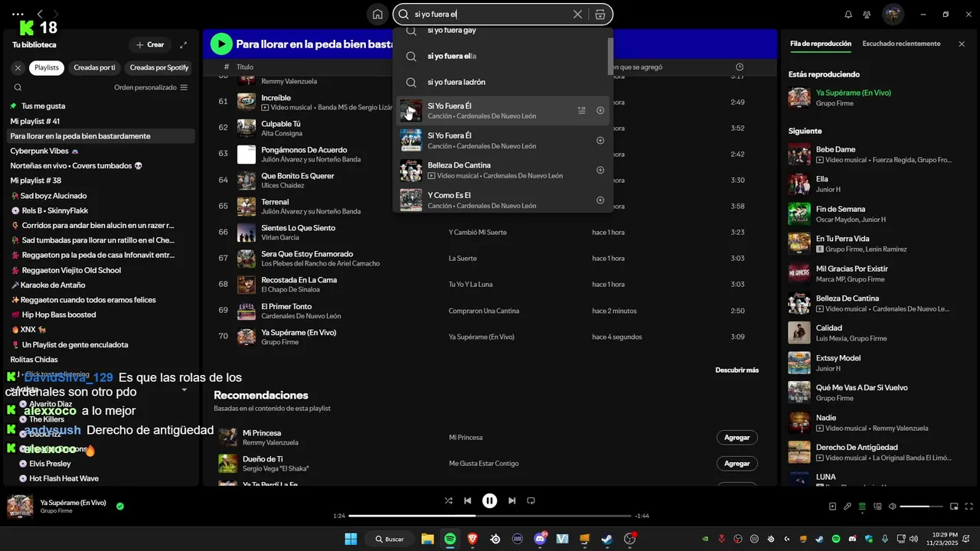Expand Tu biblioteca to full view
This screenshot has height=551, width=980.
pos(183,44)
